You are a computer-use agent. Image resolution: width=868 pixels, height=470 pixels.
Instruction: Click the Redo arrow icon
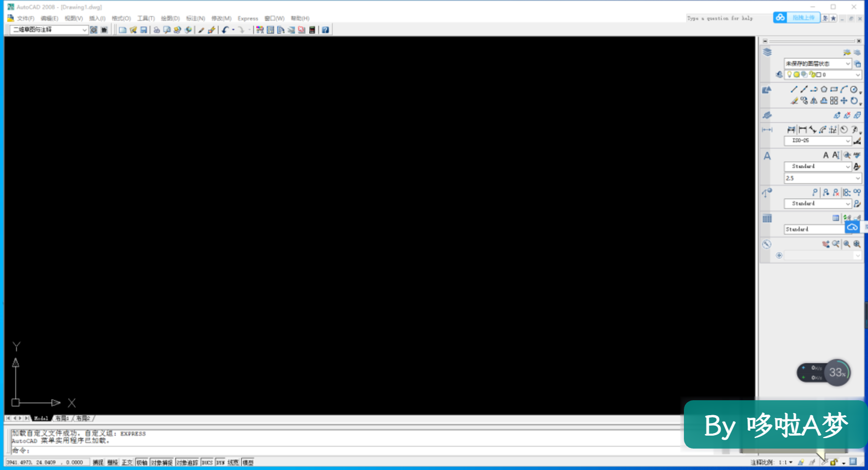click(x=241, y=30)
